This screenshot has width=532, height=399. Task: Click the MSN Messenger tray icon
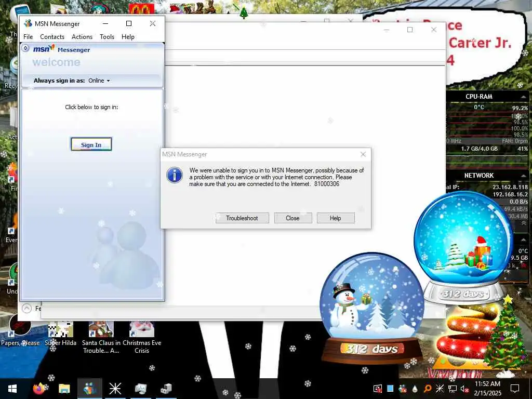coord(403,389)
